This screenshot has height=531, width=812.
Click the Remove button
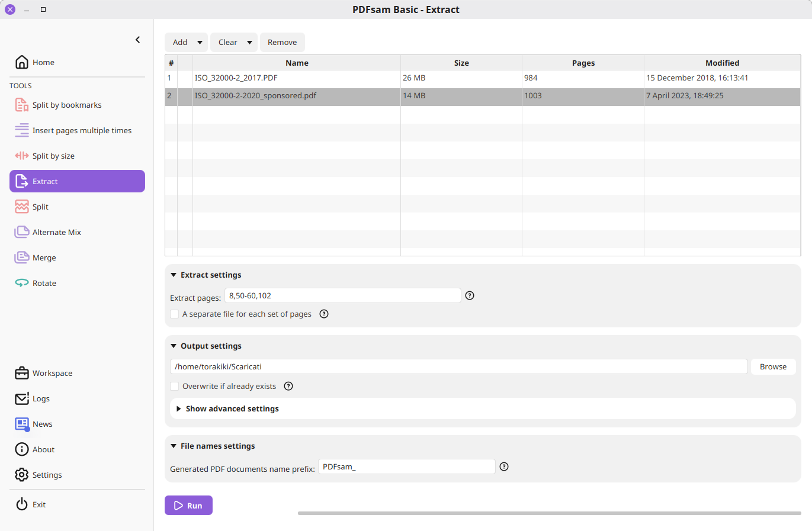(x=283, y=43)
